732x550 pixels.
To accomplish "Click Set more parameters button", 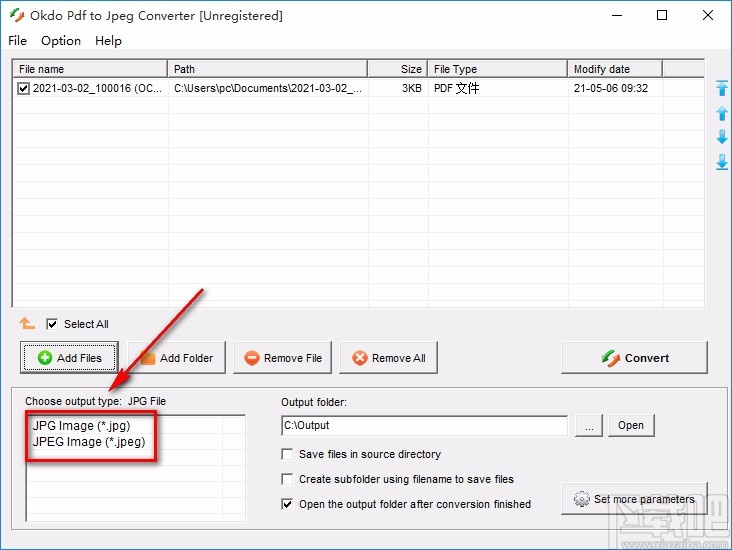I will point(634,499).
